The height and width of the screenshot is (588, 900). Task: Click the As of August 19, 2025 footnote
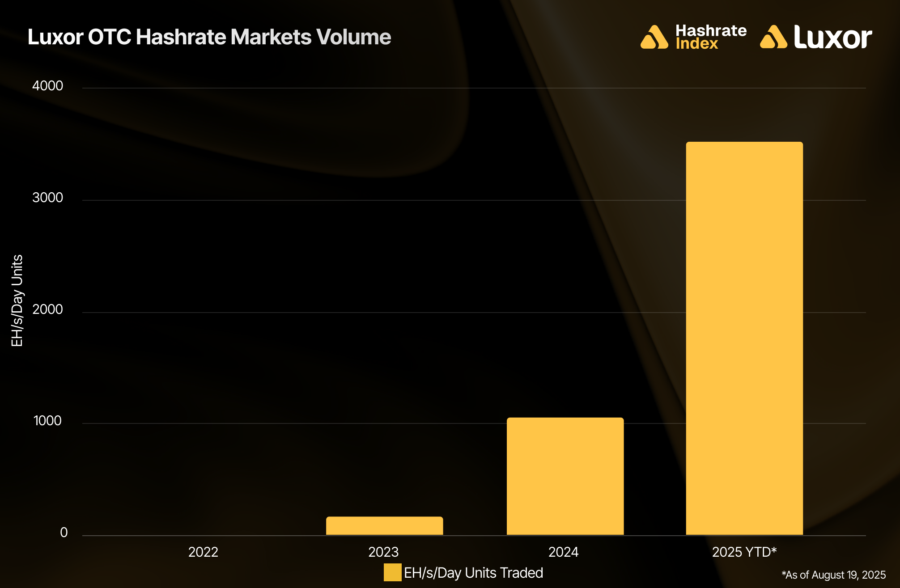[833, 575]
